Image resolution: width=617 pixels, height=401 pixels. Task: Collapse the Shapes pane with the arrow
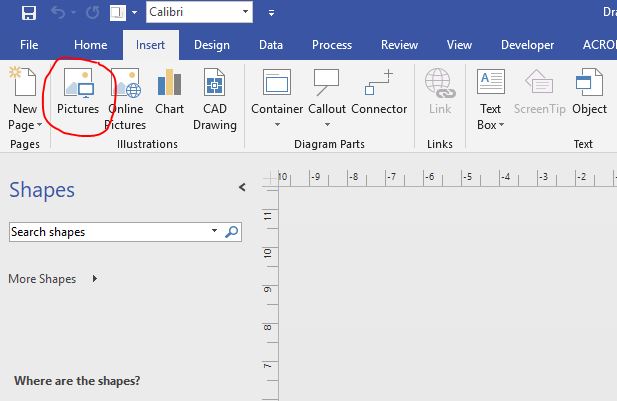tap(242, 187)
